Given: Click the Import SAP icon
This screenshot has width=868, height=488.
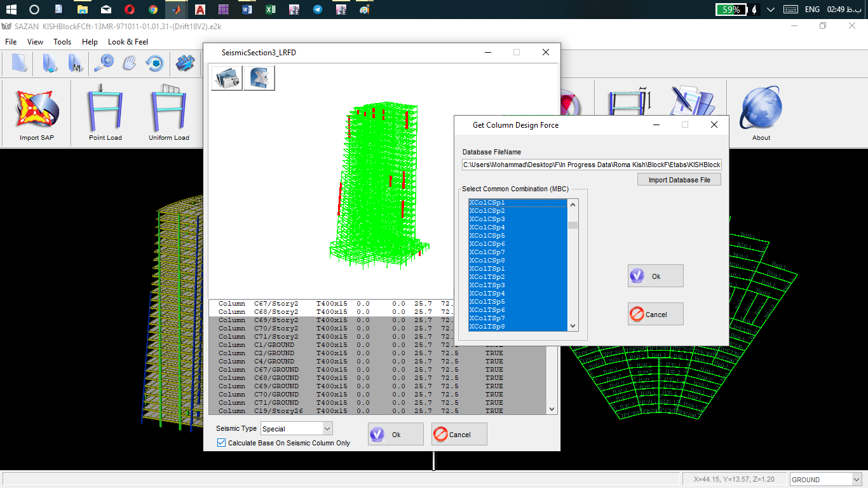Looking at the screenshot, I should (x=37, y=109).
